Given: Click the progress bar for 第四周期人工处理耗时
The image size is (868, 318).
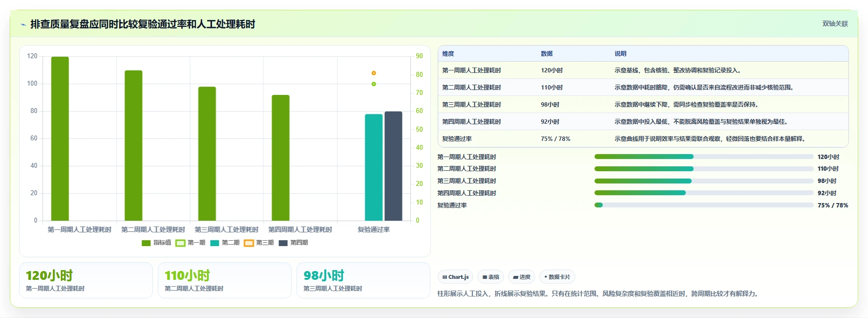Looking at the screenshot, I should click(704, 193).
